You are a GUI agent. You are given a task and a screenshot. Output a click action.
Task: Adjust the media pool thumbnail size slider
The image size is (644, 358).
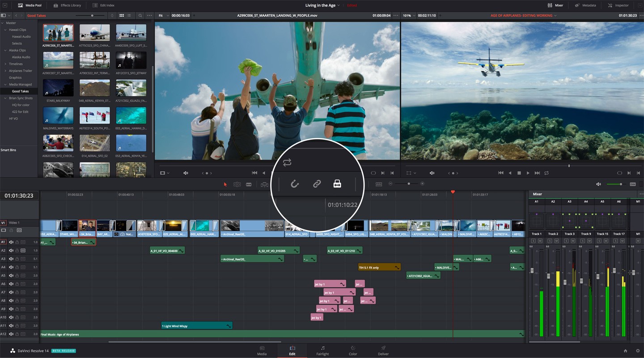pos(92,16)
